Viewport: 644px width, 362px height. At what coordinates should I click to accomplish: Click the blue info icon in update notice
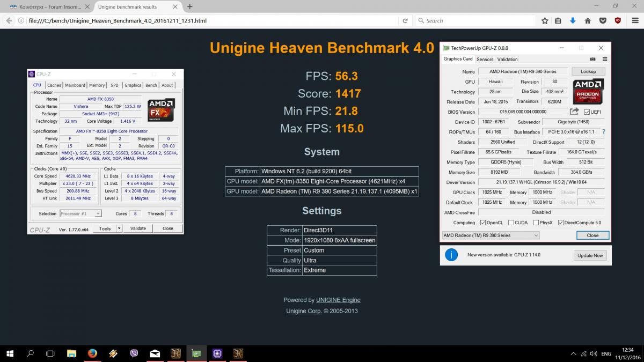[451, 255]
